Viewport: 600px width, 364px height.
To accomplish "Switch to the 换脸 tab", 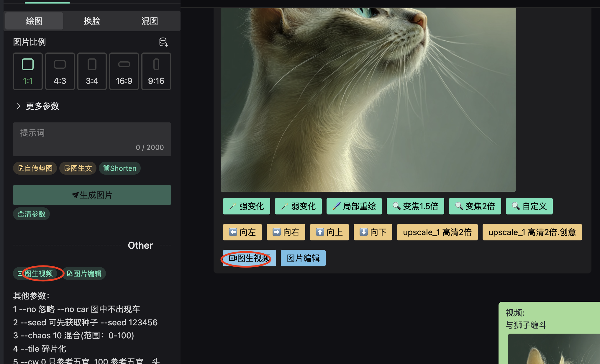I will pos(92,21).
